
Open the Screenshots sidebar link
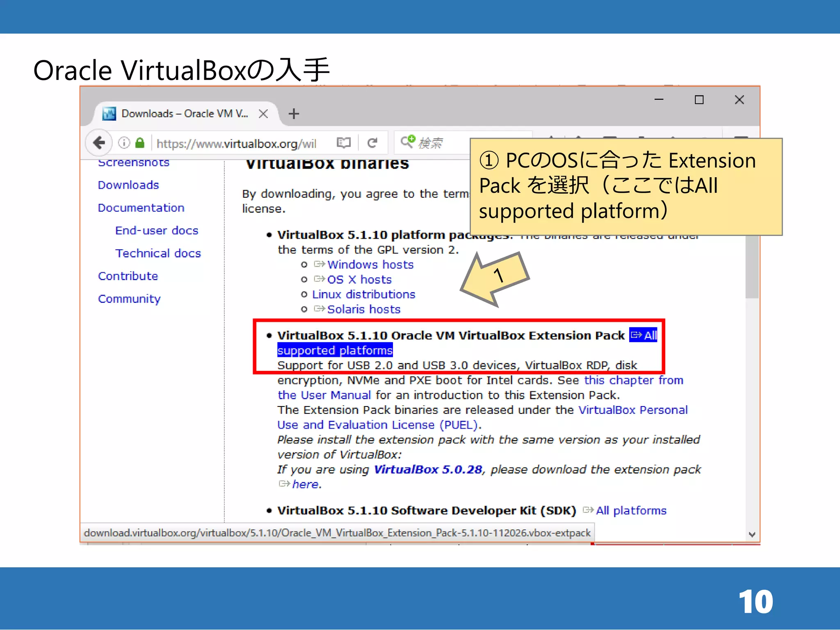134,162
